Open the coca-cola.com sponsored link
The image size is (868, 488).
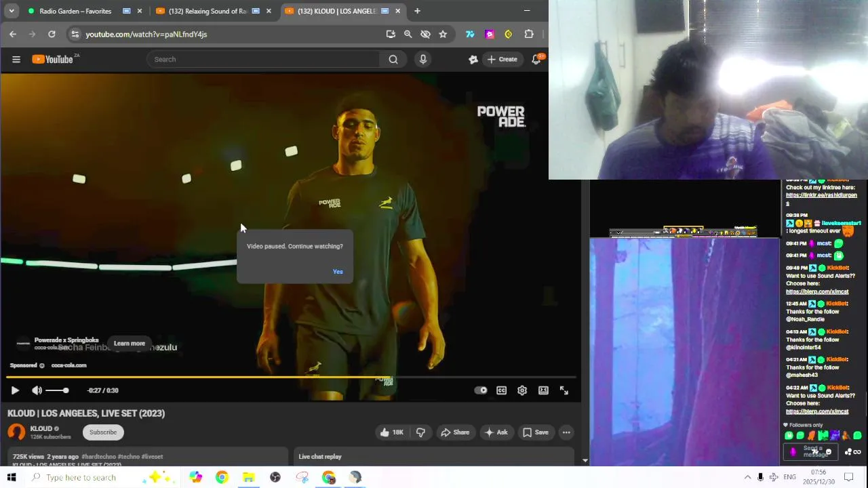tap(68, 365)
